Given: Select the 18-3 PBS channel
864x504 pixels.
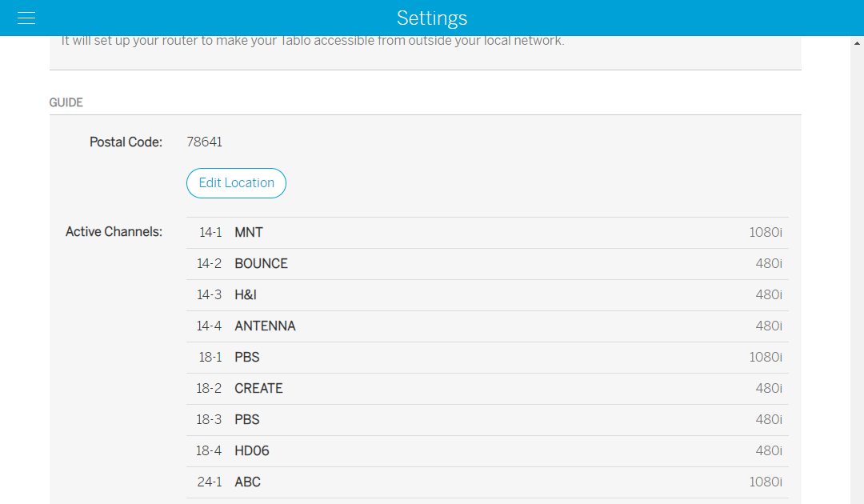Looking at the screenshot, I should pos(487,420).
